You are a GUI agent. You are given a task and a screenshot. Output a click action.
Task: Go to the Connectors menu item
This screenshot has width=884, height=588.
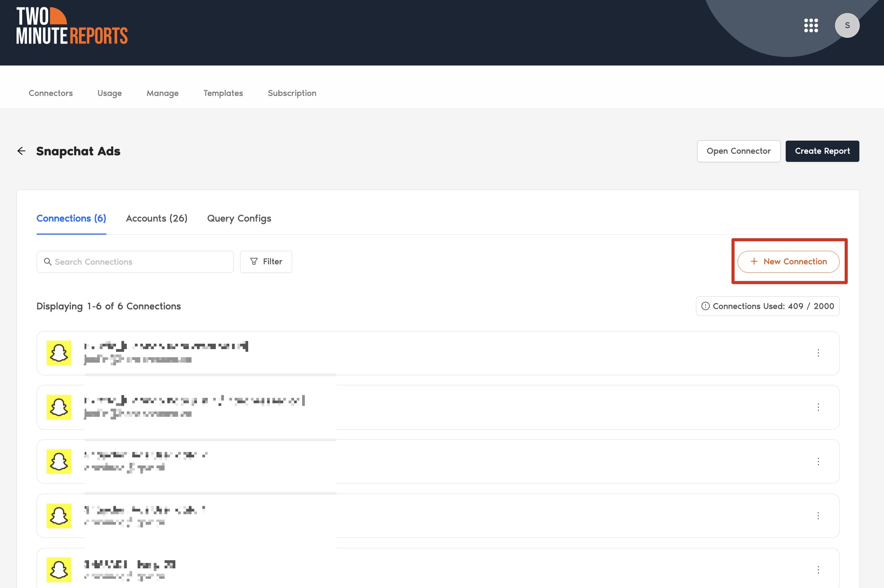[50, 93]
